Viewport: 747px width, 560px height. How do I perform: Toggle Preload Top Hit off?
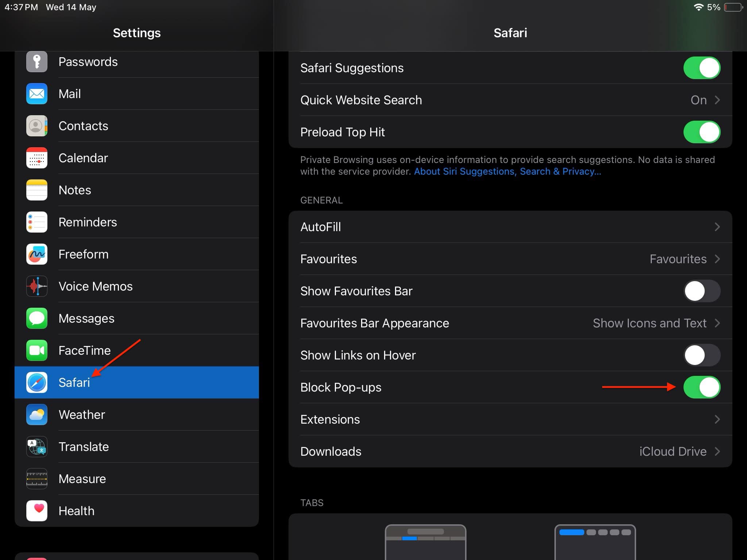[x=702, y=132]
